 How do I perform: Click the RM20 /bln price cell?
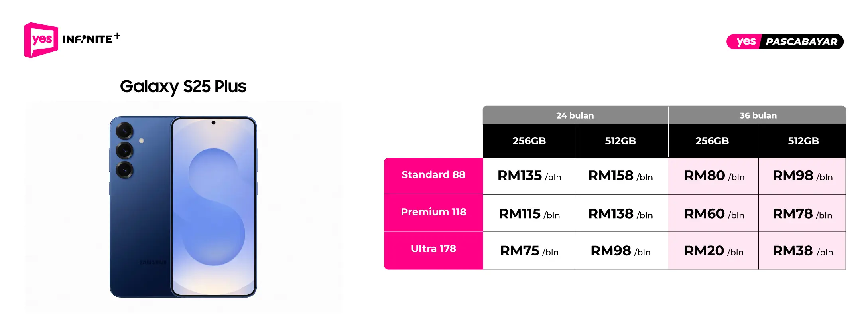[x=714, y=251]
